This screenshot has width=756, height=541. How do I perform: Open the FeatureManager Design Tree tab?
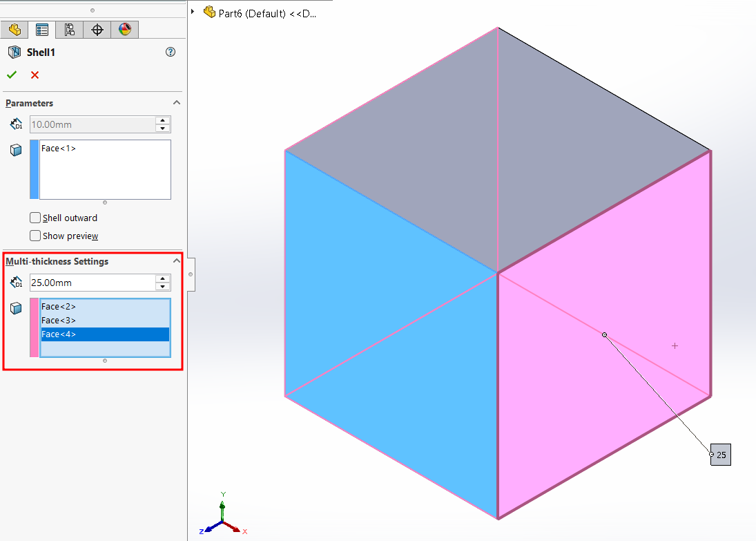pyautogui.click(x=14, y=30)
